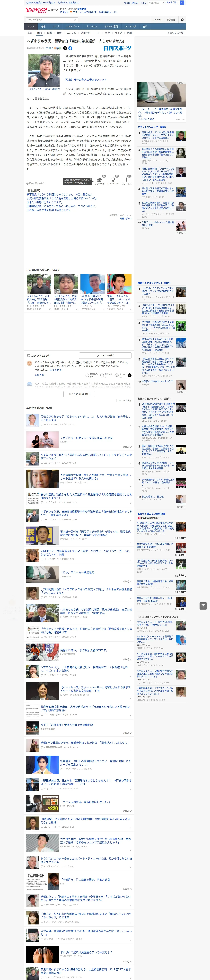
Task: Open the 【写真】唯一の友人夫妻と3ショット link
Action: pos(85,80)
